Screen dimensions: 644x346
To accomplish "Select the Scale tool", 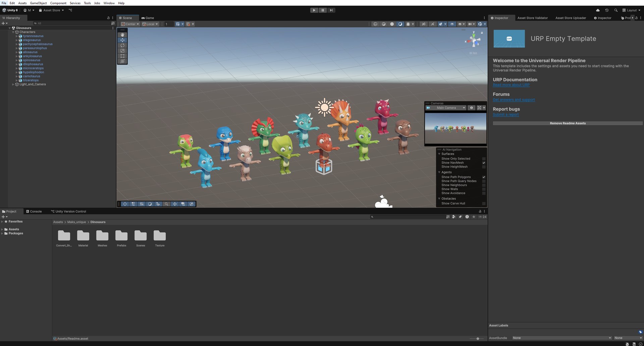I will tap(122, 51).
